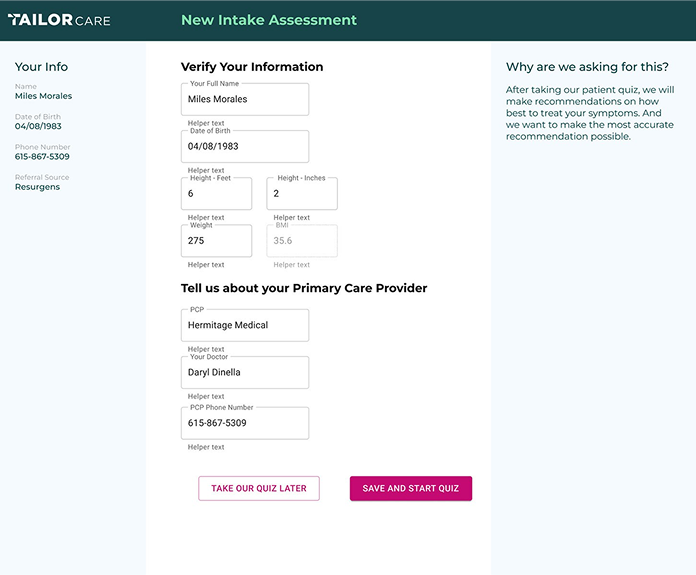Click sidebar name Miles Morales

pos(44,96)
